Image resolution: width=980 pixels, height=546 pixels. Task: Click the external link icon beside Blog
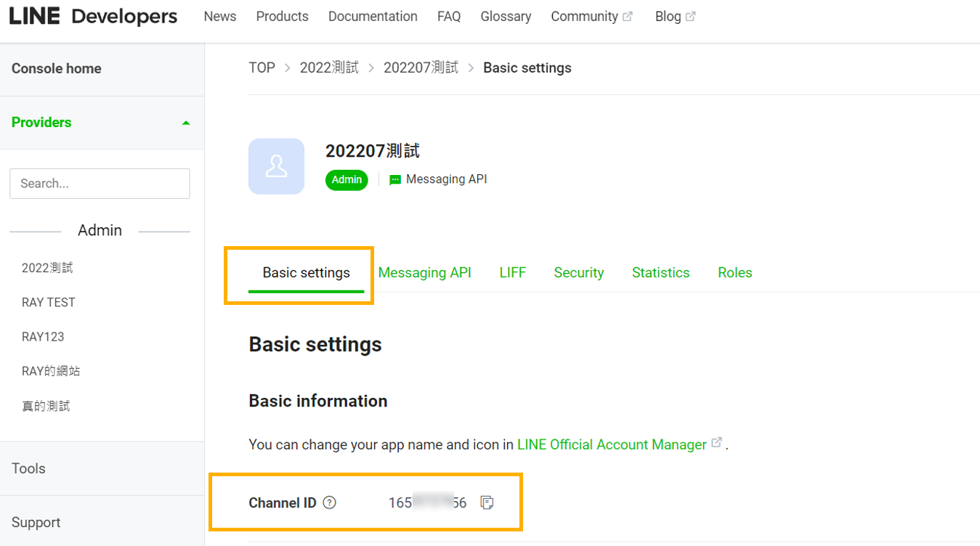(691, 15)
